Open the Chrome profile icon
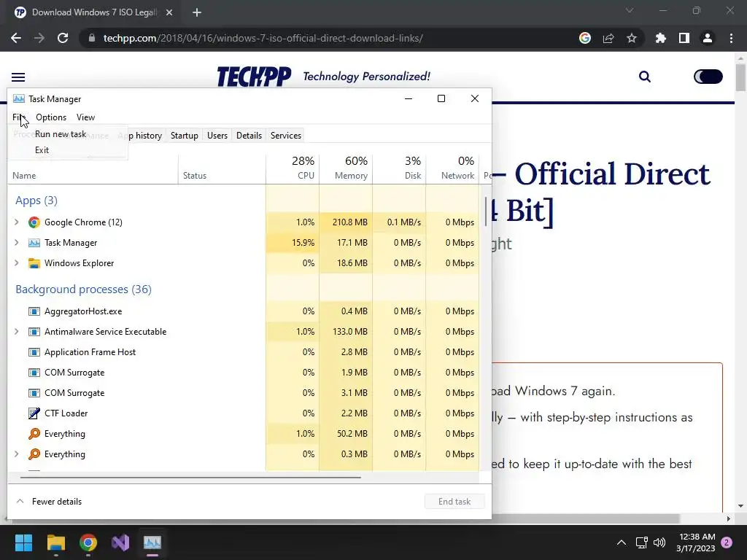 (708, 38)
